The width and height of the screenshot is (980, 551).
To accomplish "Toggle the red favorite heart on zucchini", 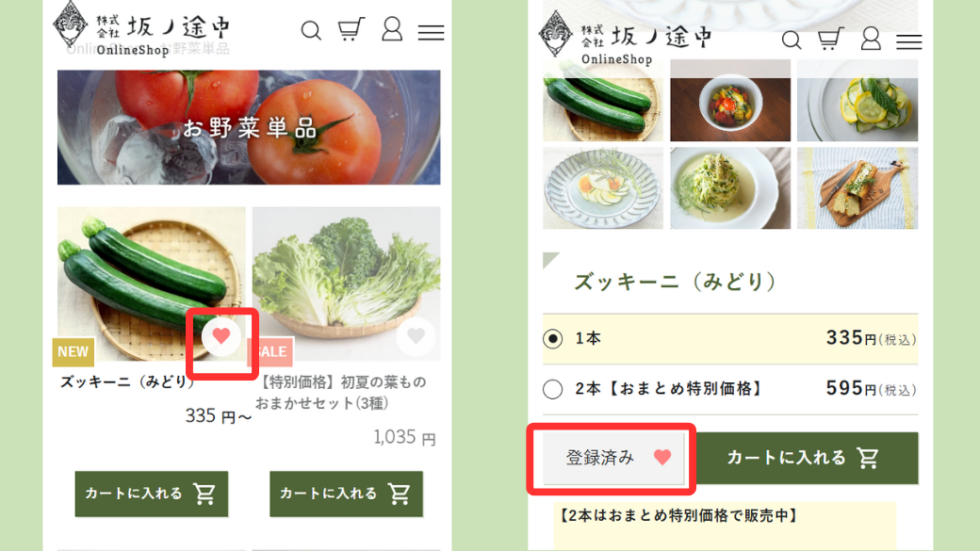I will click(221, 336).
